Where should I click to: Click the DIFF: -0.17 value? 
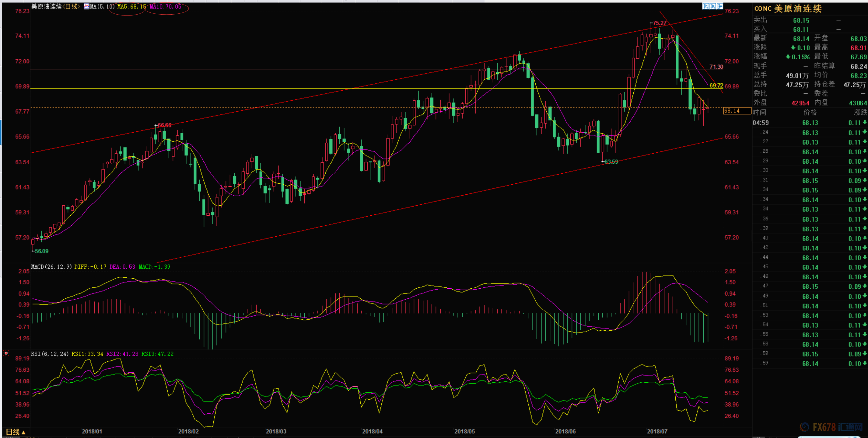pos(90,267)
